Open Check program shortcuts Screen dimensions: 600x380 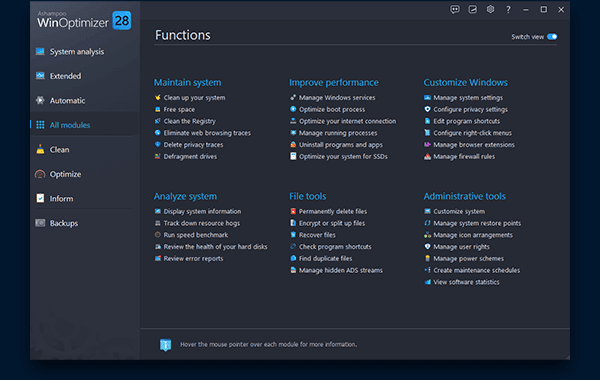[x=335, y=247]
